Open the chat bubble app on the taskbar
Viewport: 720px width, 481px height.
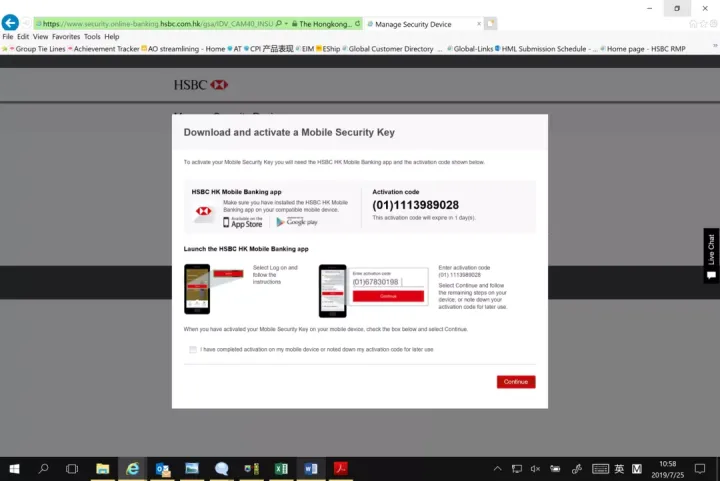[221, 469]
